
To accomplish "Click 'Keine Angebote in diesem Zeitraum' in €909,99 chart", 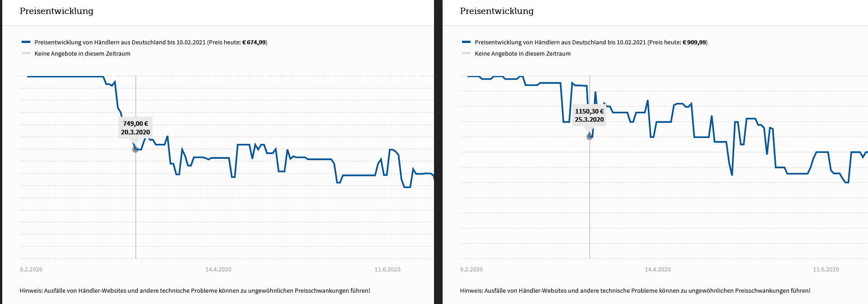I will 523,54.
